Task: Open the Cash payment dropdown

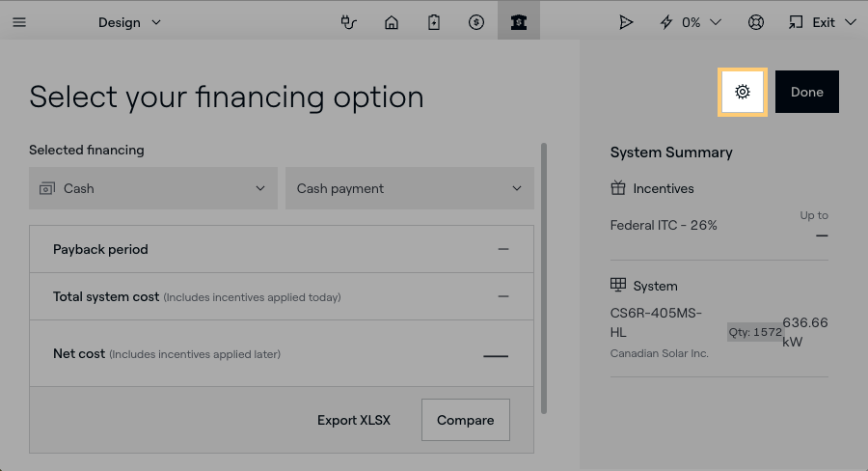Action: [409, 188]
